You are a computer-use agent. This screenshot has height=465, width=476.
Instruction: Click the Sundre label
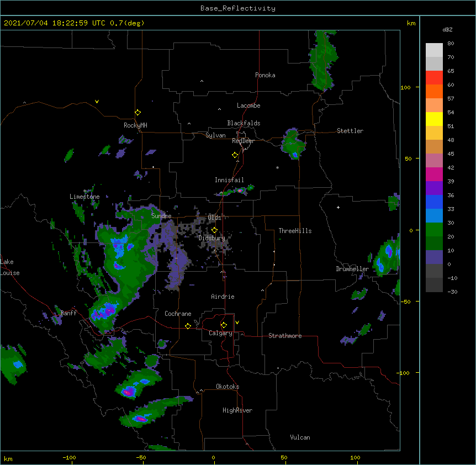[x=161, y=216]
